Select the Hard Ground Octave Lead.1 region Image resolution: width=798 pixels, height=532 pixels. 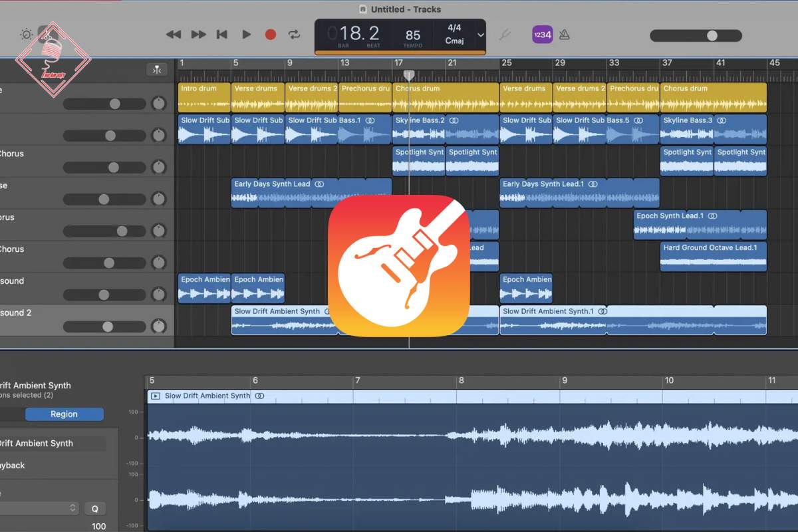713,256
